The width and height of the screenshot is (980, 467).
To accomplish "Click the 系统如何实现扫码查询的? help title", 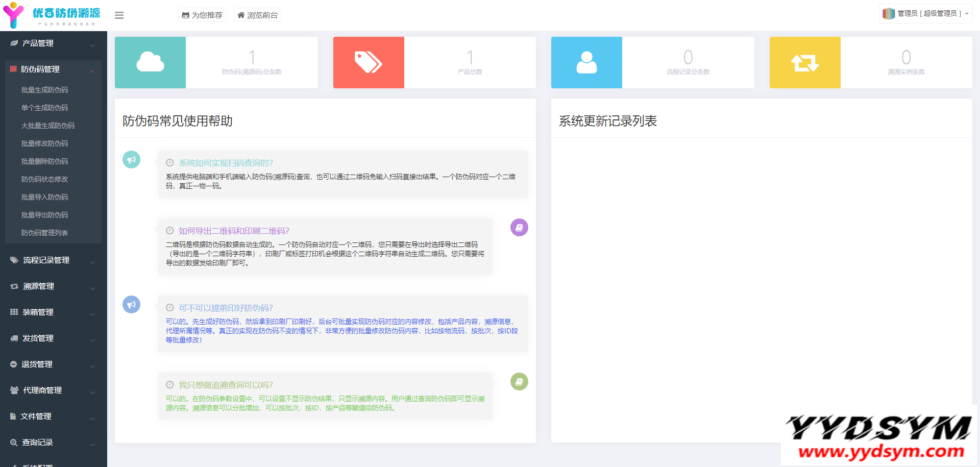I will pyautogui.click(x=226, y=163).
